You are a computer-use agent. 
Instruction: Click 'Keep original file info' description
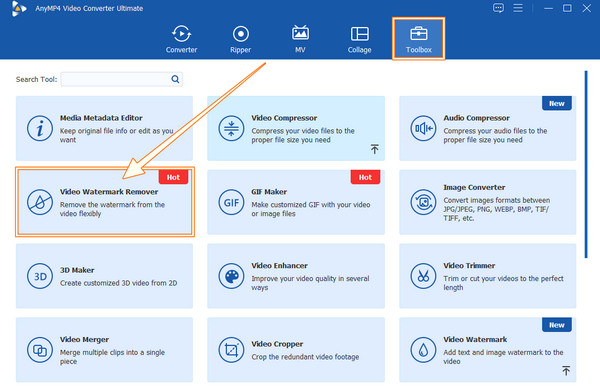coord(116,135)
